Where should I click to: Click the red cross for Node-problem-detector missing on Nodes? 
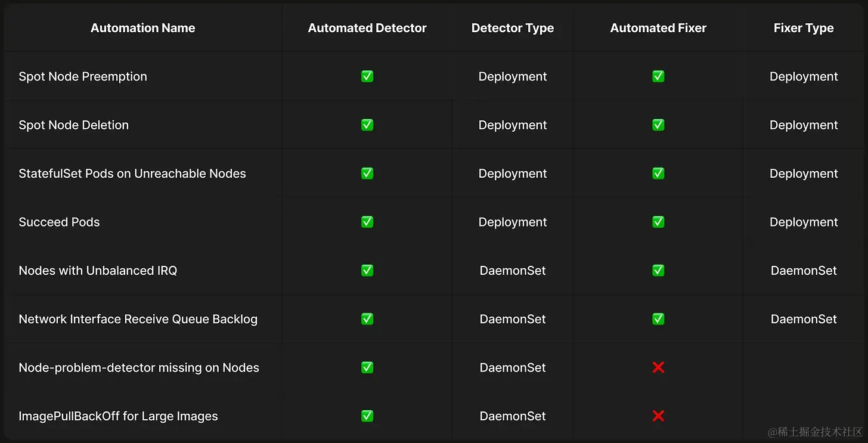click(658, 368)
